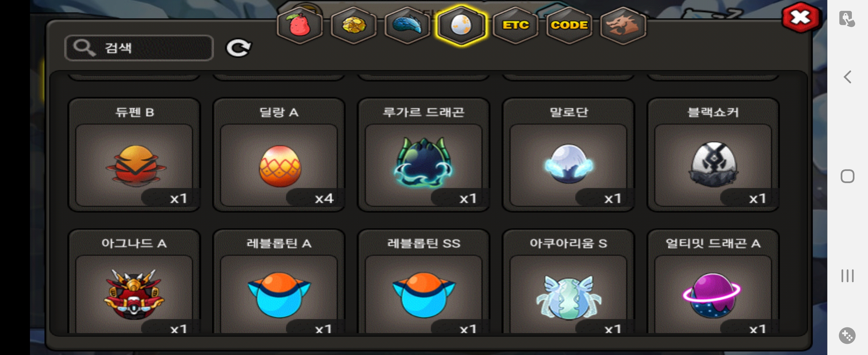Image resolution: width=868 pixels, height=355 pixels.
Task: Tap the Android back navigation arrow
Action: (x=848, y=77)
